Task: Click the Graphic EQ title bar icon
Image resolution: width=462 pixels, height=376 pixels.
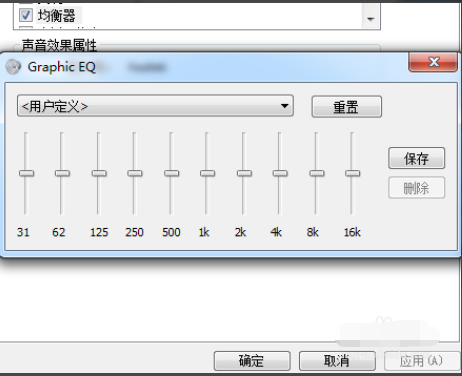Action: pyautogui.click(x=13, y=67)
